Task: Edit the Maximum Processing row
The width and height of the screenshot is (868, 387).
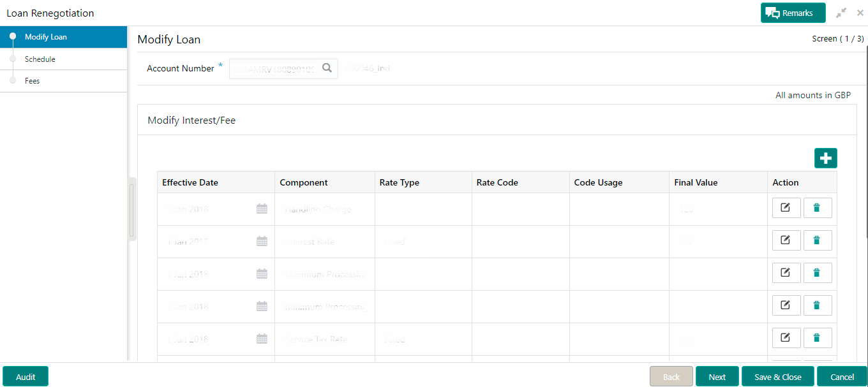Action: (786, 273)
